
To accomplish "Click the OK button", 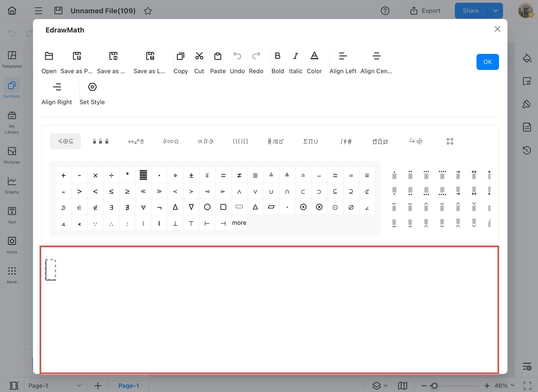I will (487, 62).
